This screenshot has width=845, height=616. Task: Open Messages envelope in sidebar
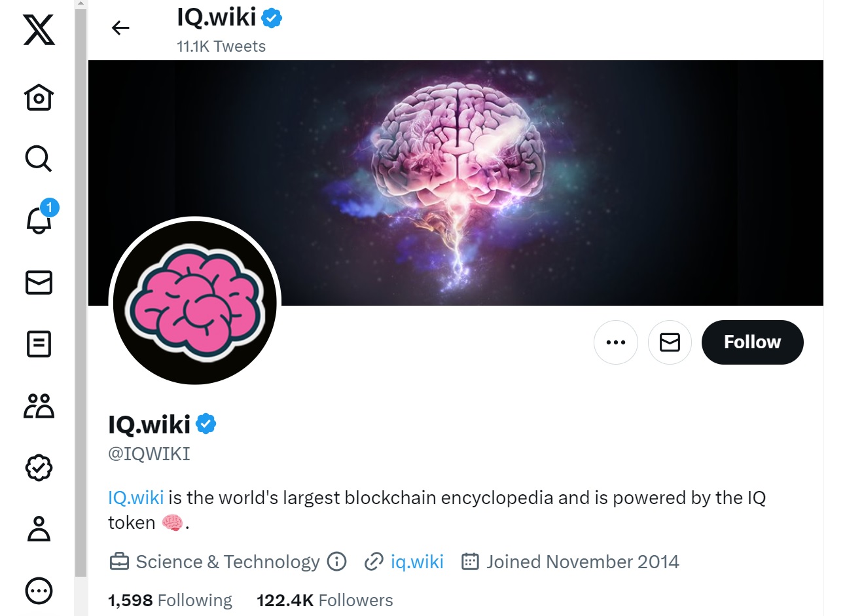(39, 283)
